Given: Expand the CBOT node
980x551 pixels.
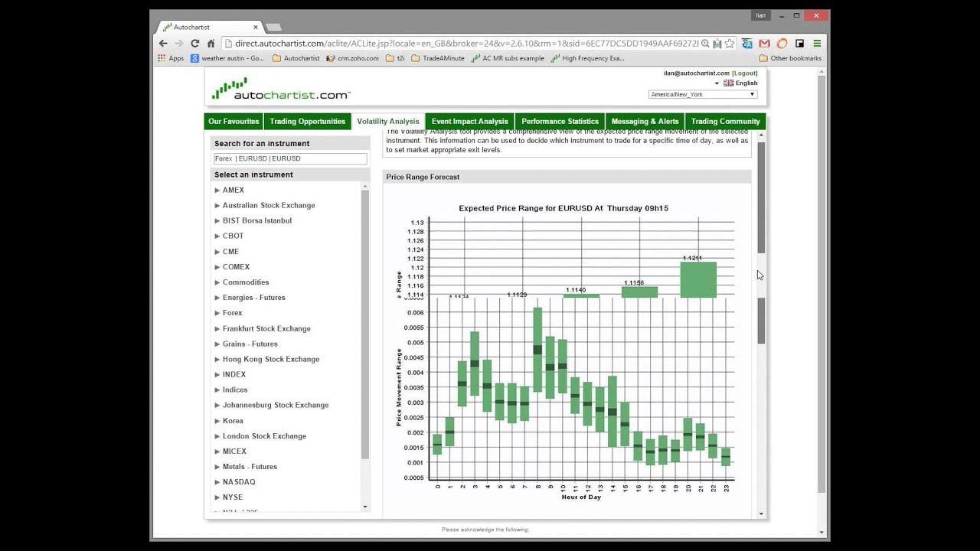Looking at the screenshot, I should point(217,236).
